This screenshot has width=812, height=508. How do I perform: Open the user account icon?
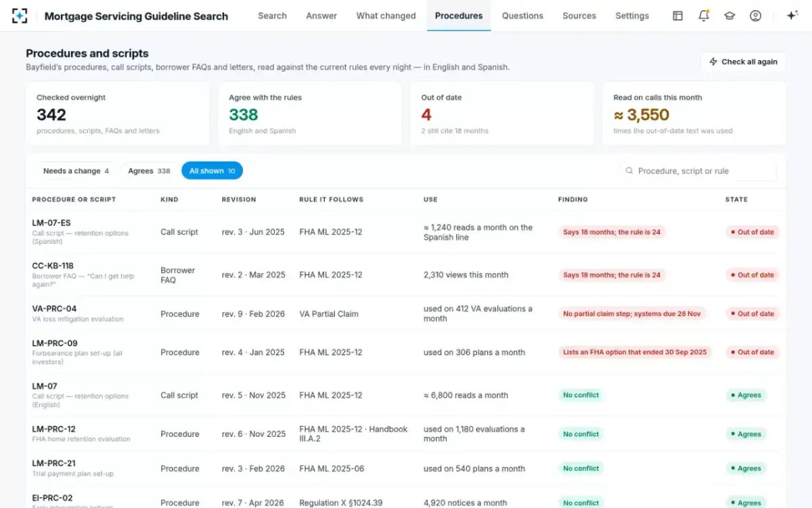coord(756,16)
